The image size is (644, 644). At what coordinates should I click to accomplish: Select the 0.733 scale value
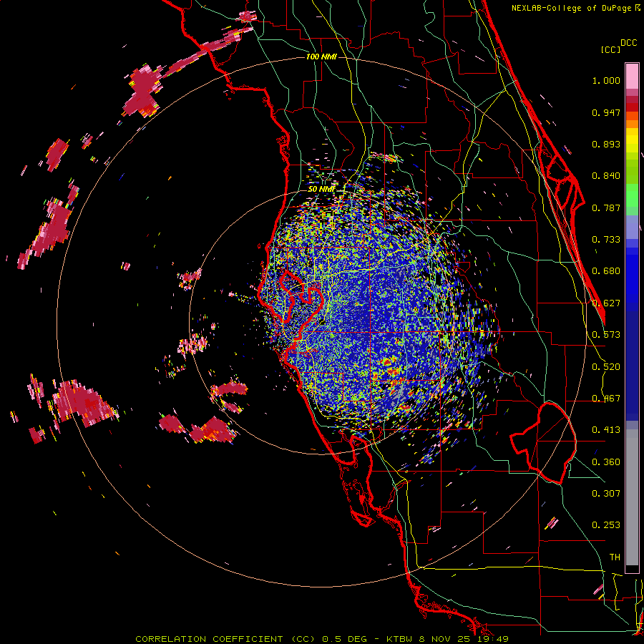(606, 240)
